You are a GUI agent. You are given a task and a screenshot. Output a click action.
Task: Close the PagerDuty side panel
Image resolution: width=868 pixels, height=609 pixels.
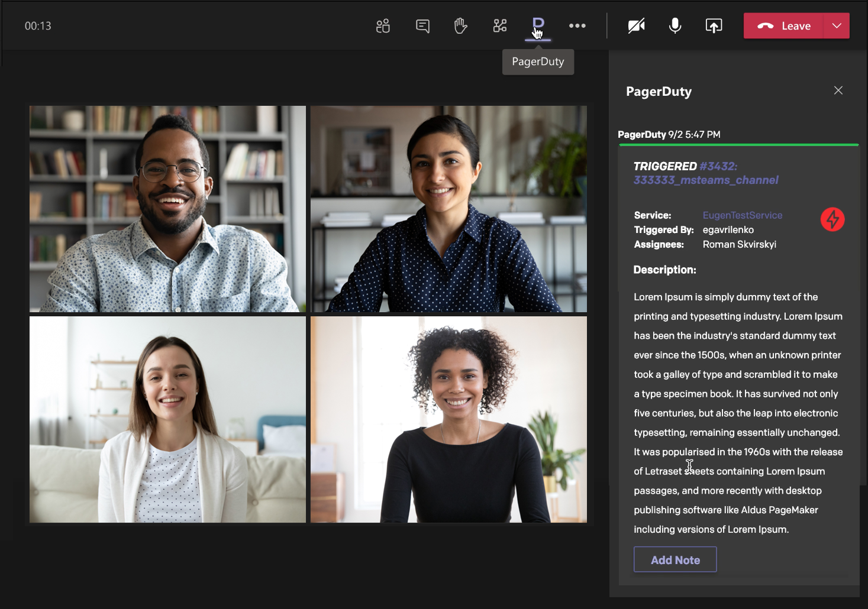tap(838, 90)
